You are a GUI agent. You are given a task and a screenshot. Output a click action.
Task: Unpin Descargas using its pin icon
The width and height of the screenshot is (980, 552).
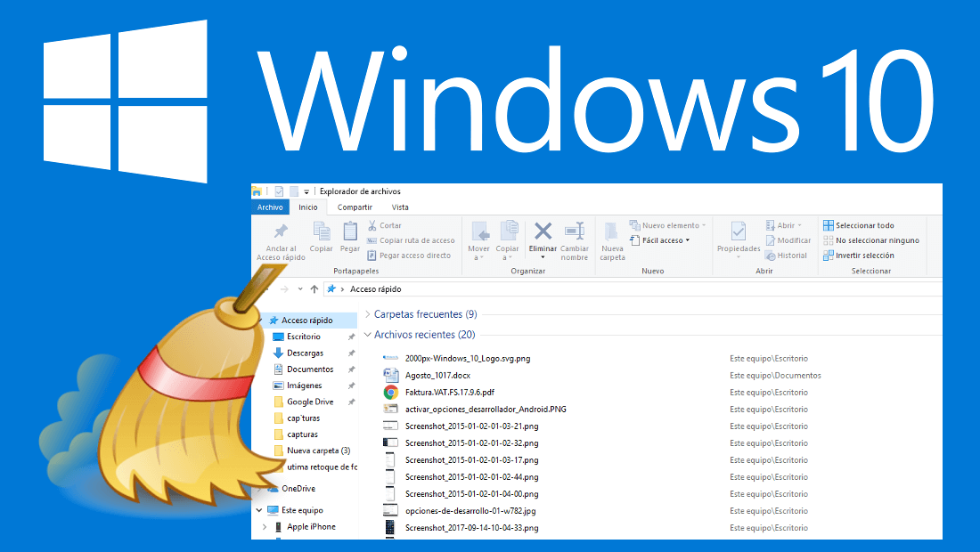click(x=351, y=353)
